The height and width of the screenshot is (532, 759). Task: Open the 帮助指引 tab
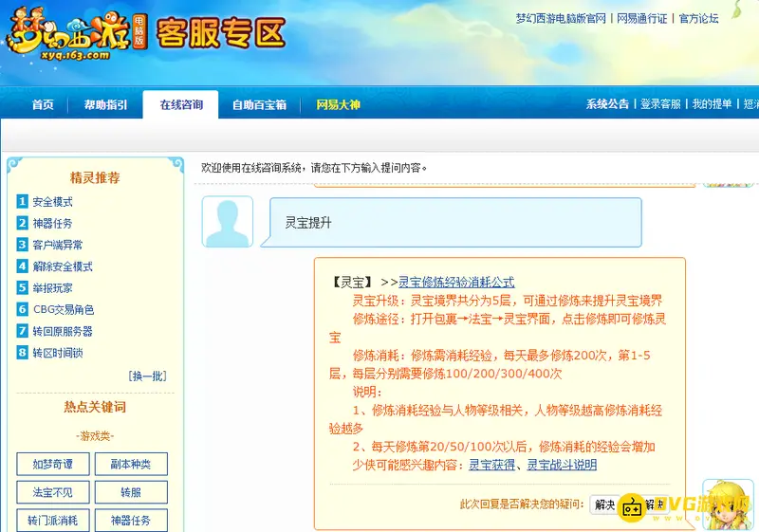(105, 104)
